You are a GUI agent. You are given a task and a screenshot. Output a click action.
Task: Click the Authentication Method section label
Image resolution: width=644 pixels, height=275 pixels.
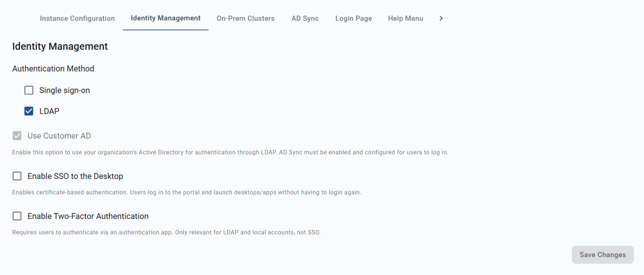click(x=53, y=68)
